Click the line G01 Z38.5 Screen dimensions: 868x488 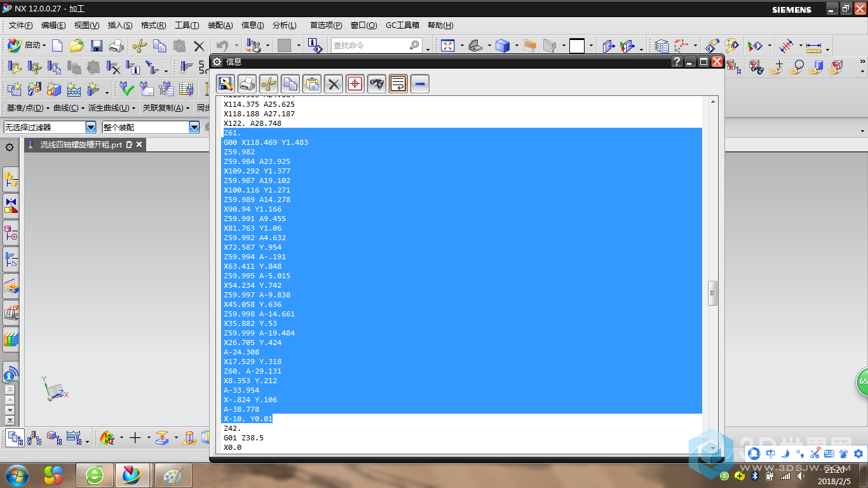pos(243,438)
